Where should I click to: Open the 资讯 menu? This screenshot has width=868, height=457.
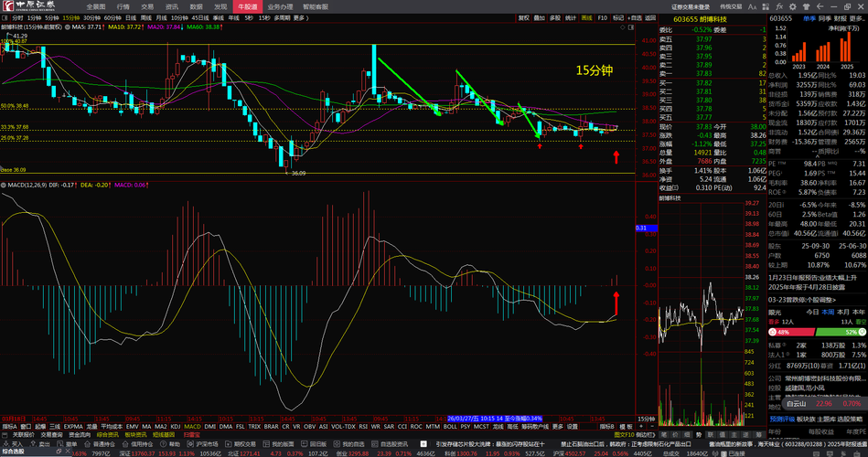pos(172,6)
